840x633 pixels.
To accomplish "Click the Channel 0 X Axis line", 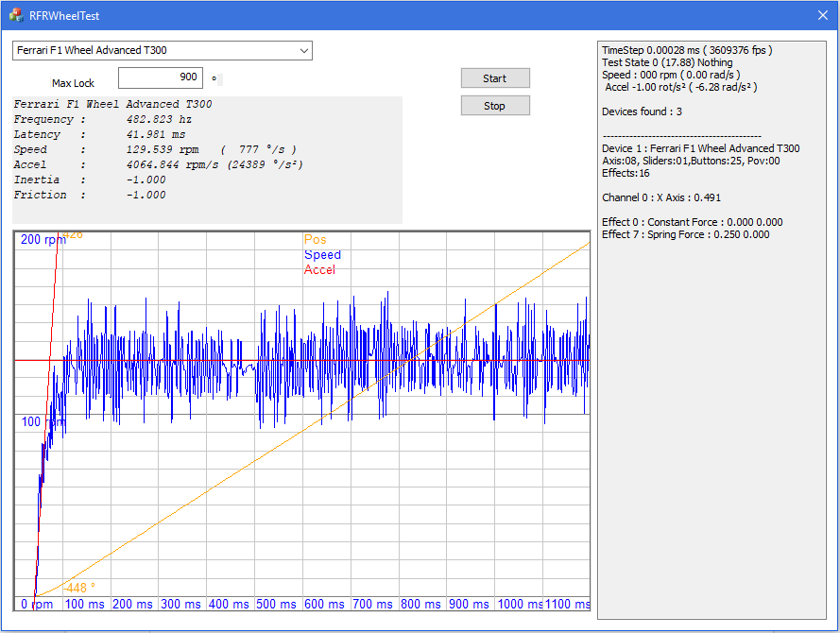I will (661, 197).
